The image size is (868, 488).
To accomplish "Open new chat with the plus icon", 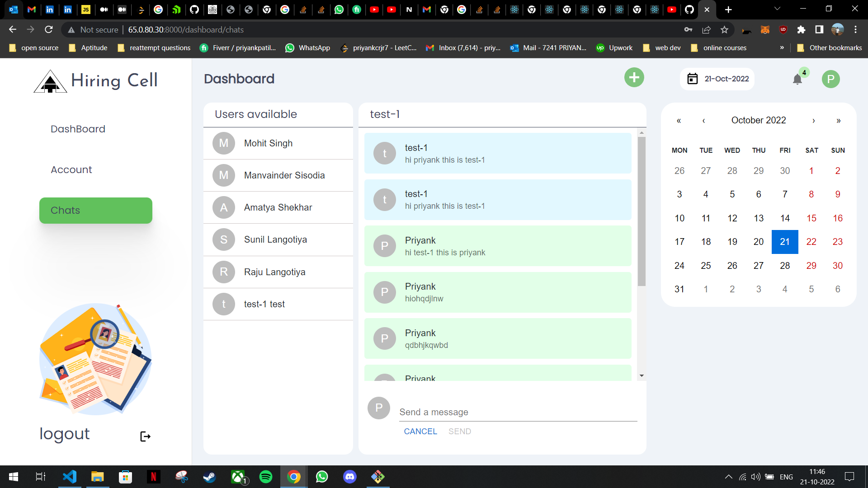I will (634, 77).
